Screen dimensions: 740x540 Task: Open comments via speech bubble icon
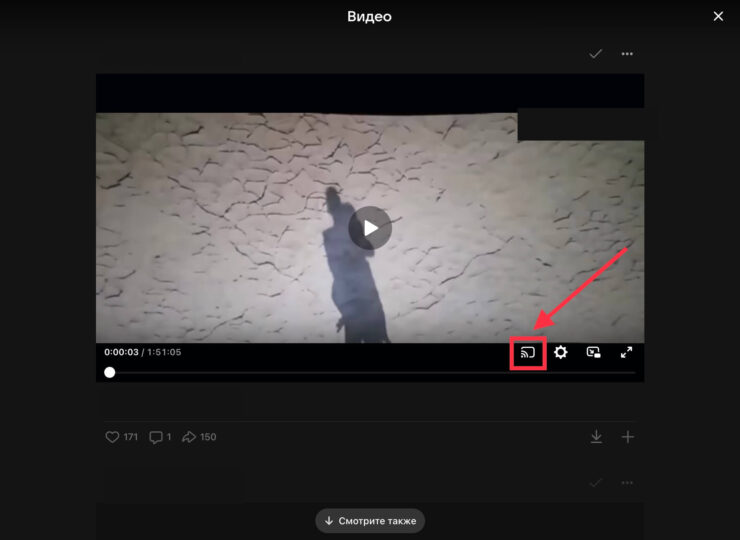click(155, 437)
